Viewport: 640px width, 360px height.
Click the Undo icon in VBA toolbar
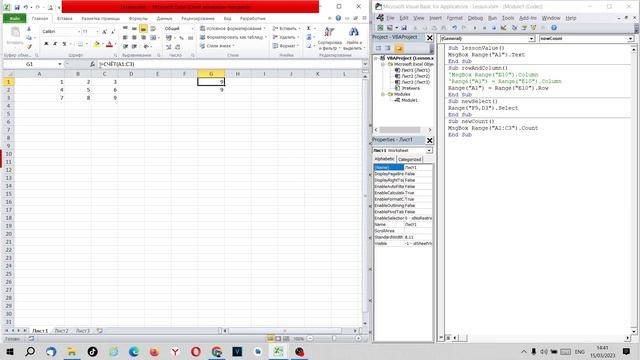454,28
